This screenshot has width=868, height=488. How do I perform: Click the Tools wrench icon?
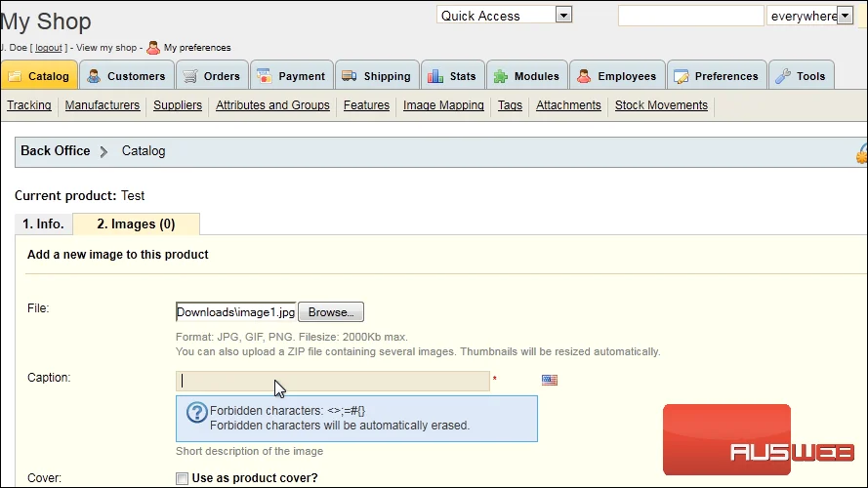pyautogui.click(x=783, y=76)
